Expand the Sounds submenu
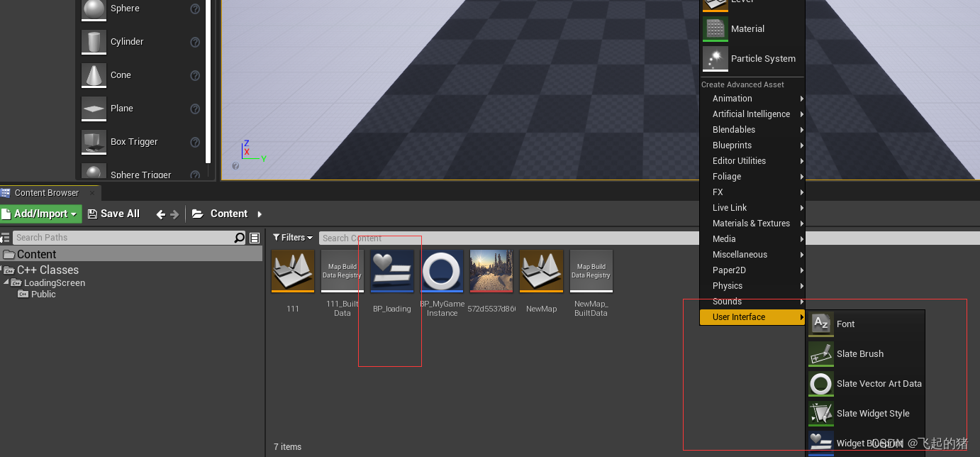Image resolution: width=980 pixels, height=457 pixels. (x=752, y=302)
